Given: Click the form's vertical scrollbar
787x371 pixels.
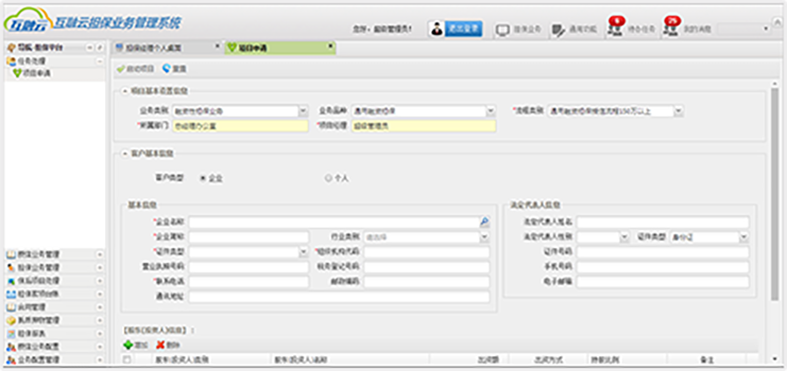Looking at the screenshot, I should (775, 196).
